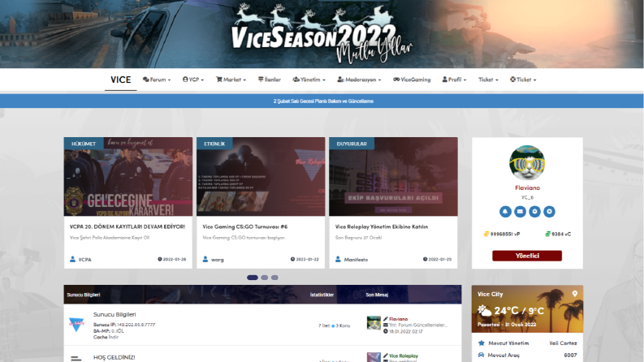Viewport: 644px width, 362px height.
Task: Expand the Profil dropdown menu
Action: pos(454,80)
